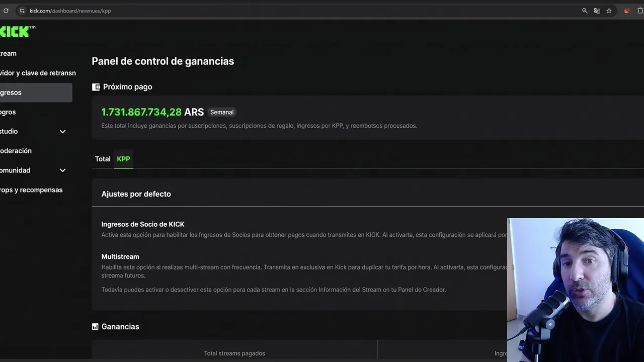Click the Total streams pagados column header
The image size is (644, 362).
234,353
